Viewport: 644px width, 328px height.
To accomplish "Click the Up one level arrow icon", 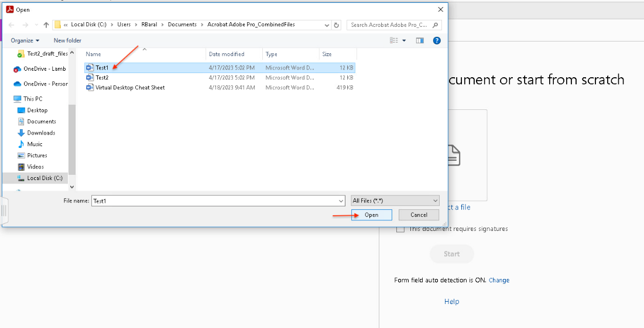I will [46, 25].
